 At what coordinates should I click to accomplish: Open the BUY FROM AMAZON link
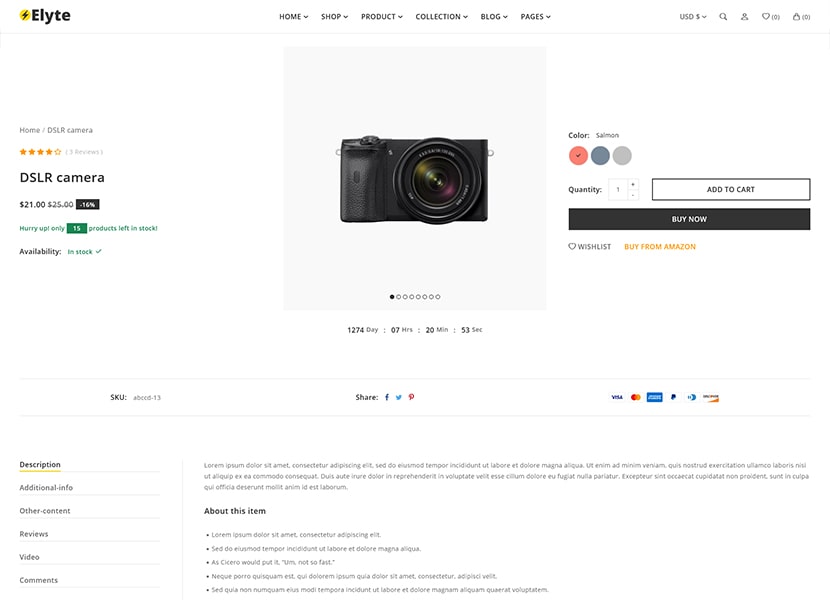pos(659,246)
